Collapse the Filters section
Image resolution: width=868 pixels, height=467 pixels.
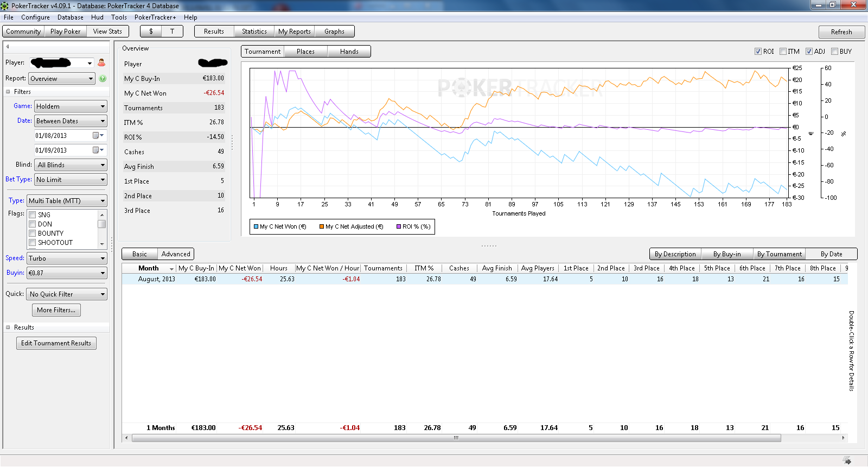(x=8, y=92)
